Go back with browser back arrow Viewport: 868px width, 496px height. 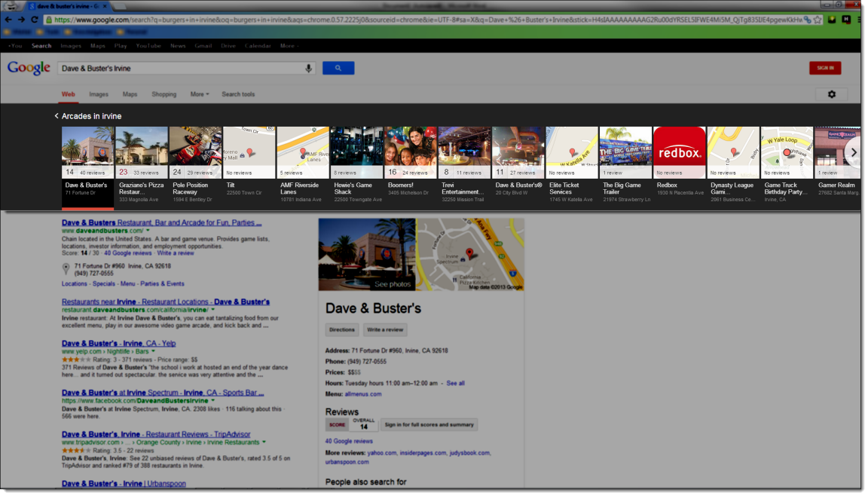click(8, 20)
